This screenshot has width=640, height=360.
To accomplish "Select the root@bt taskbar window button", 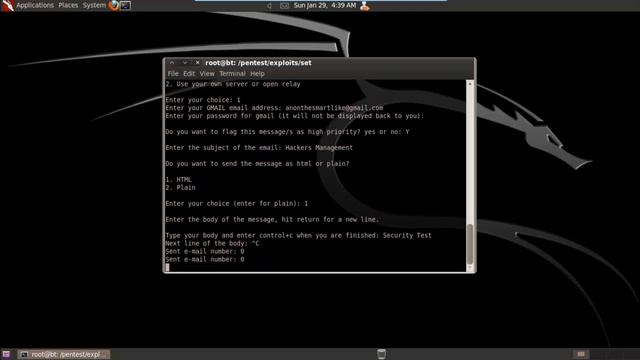I will point(64,354).
